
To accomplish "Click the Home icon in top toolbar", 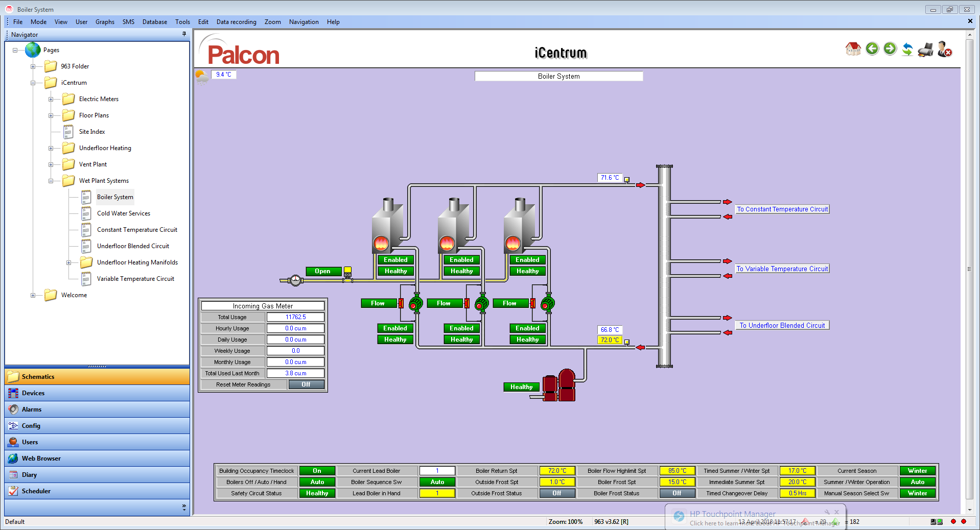I will [853, 49].
